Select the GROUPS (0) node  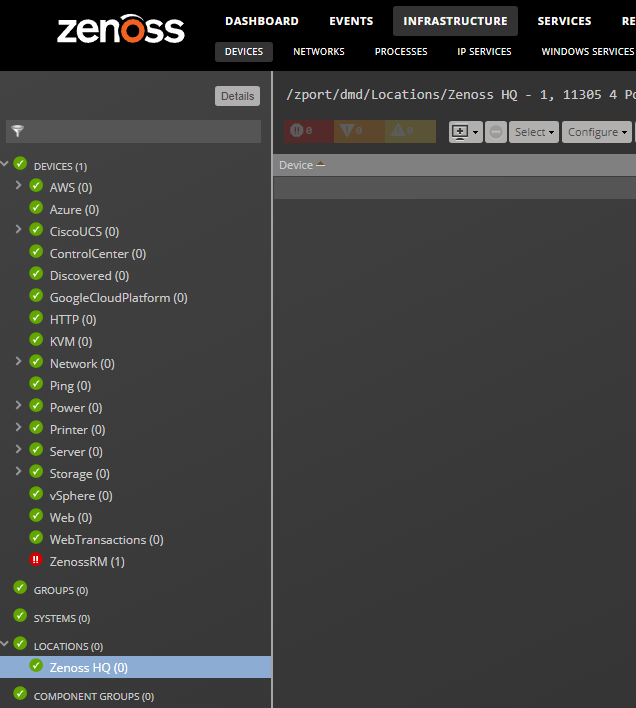click(61, 591)
